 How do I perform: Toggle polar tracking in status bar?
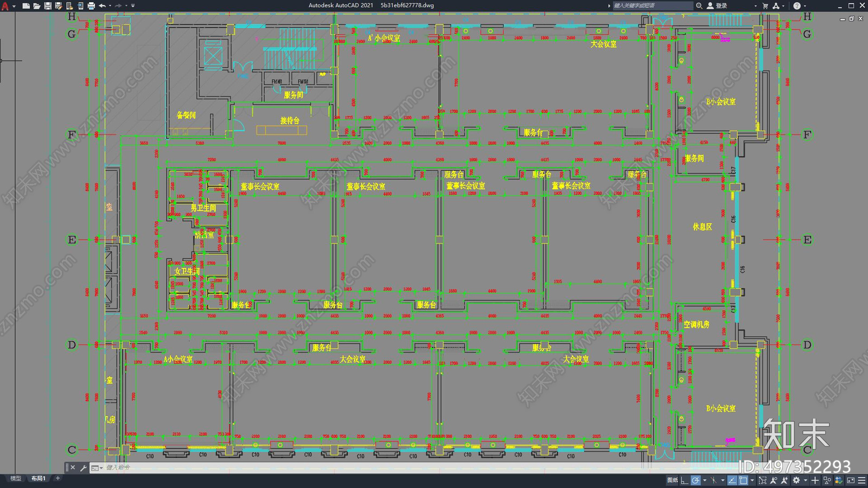pyautogui.click(x=695, y=480)
